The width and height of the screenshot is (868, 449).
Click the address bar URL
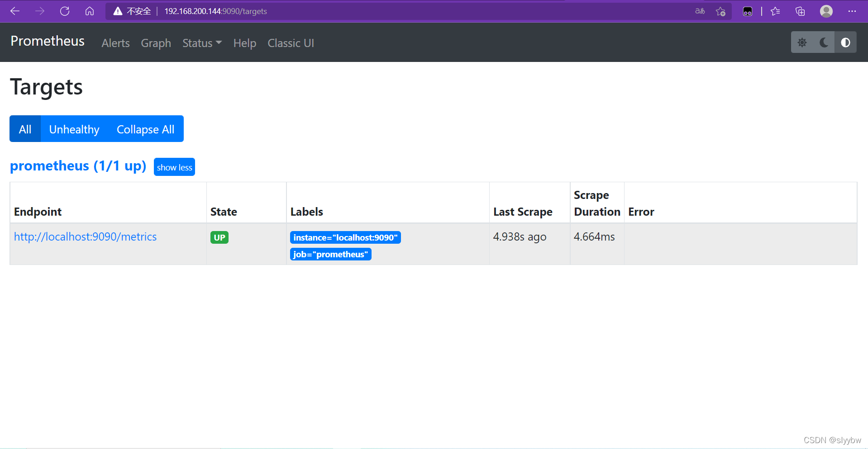point(215,11)
